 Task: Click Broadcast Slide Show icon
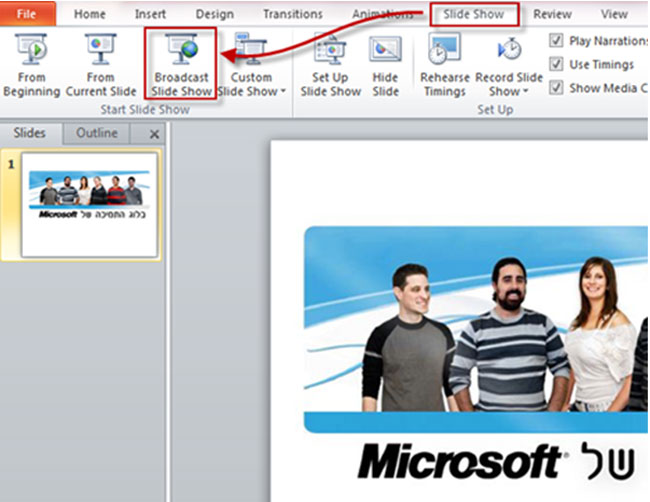tap(181, 50)
